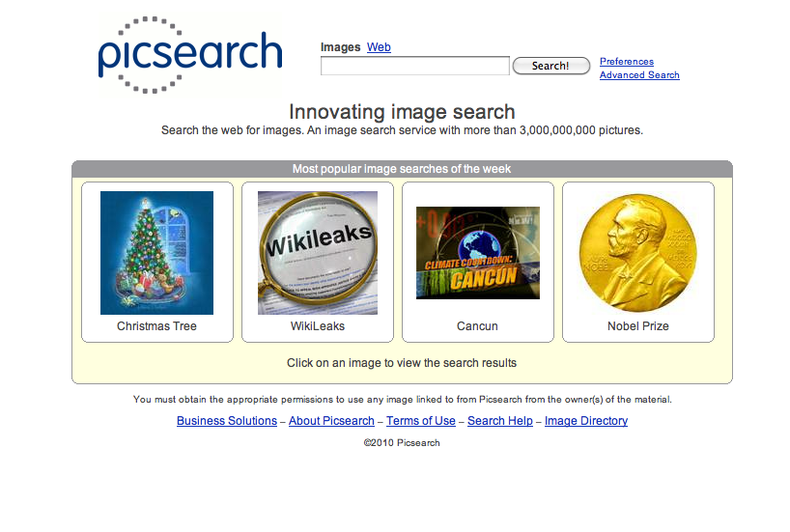
Task: Click the Cancun caption text
Action: click(x=477, y=326)
